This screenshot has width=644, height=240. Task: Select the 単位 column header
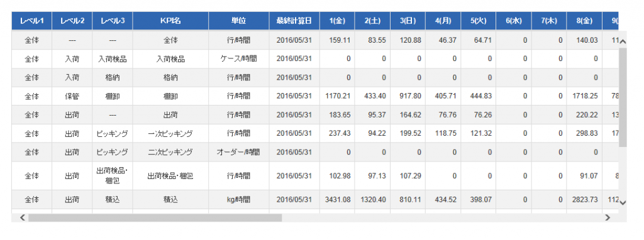tap(238, 21)
